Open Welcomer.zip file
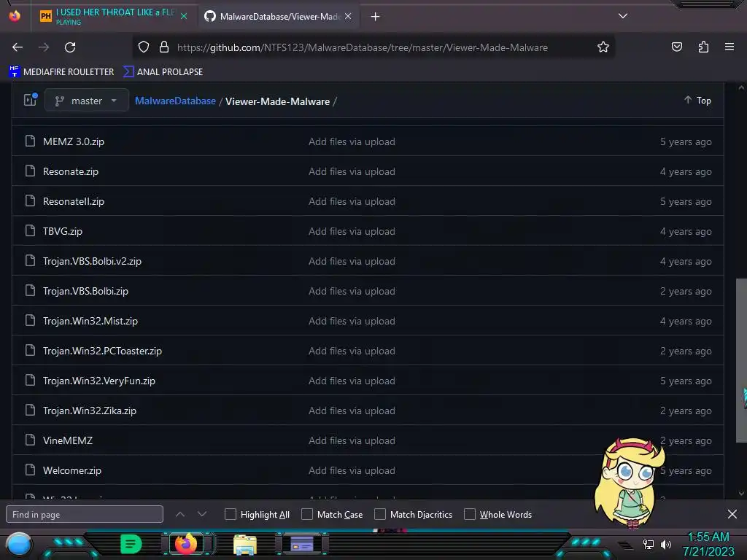This screenshot has width=747, height=560. 72,470
